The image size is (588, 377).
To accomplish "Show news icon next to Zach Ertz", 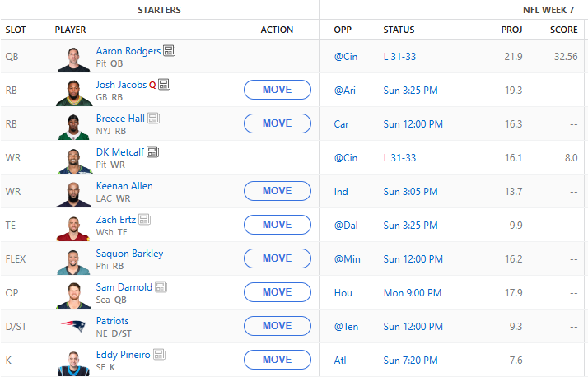I will point(145,220).
